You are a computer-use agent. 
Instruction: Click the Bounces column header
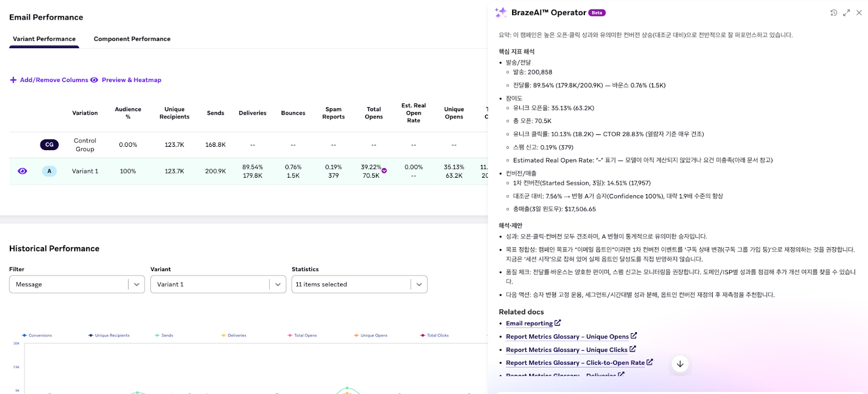tap(293, 113)
